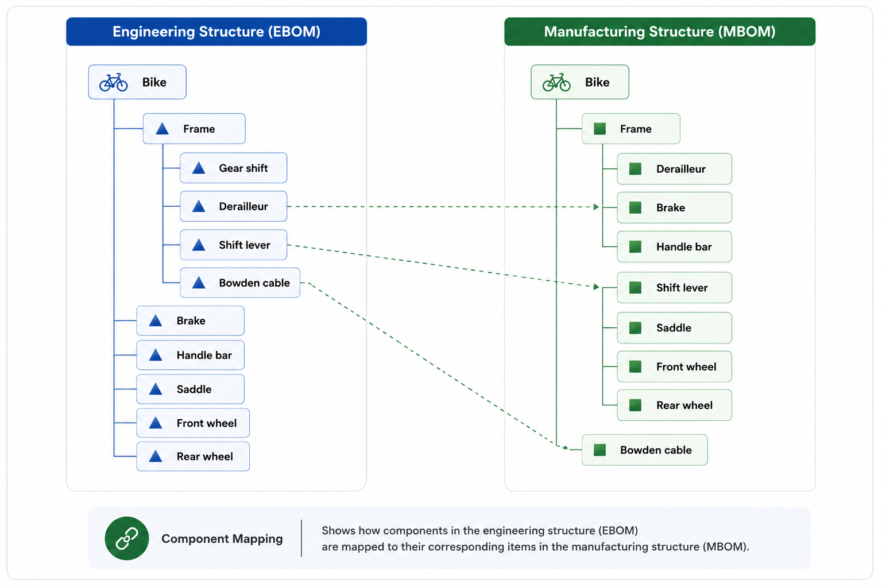The height and width of the screenshot is (588, 882).
Task: Click the green square icon beside MBOM Front wheel
Action: pyautogui.click(x=635, y=366)
